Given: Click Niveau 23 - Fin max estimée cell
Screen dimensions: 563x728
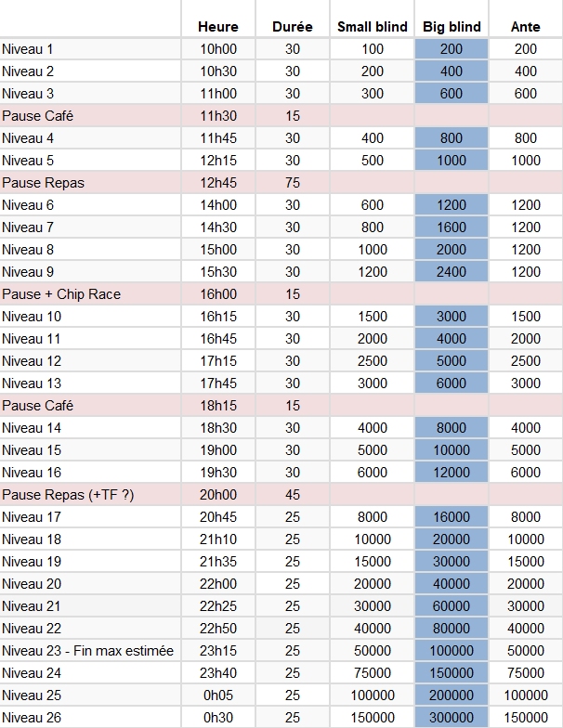Looking at the screenshot, I should [90, 651].
